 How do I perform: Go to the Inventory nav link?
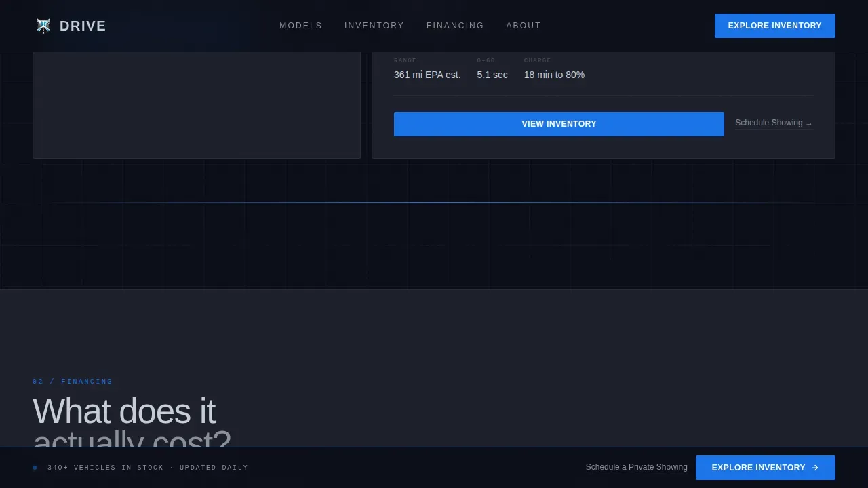click(x=374, y=26)
